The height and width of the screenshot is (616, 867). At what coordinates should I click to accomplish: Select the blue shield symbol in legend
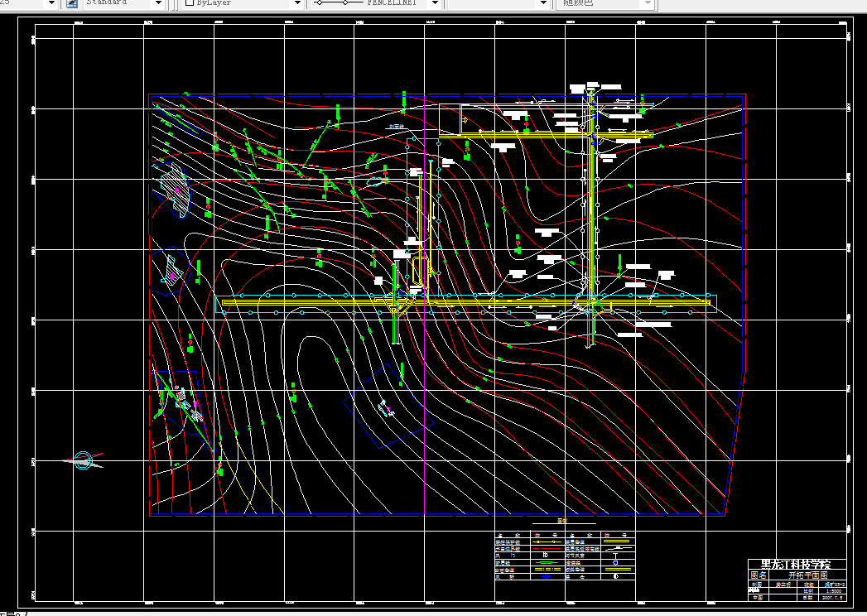[615, 563]
